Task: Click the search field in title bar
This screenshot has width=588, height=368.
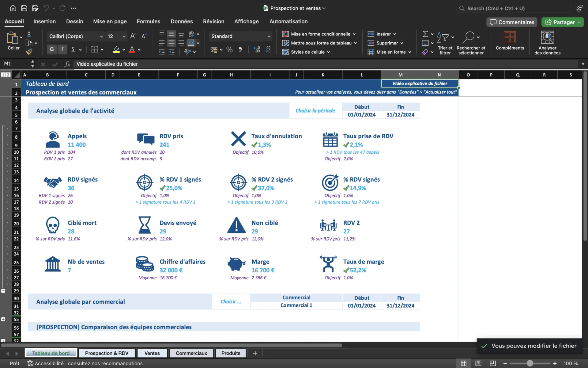Action: [514, 8]
